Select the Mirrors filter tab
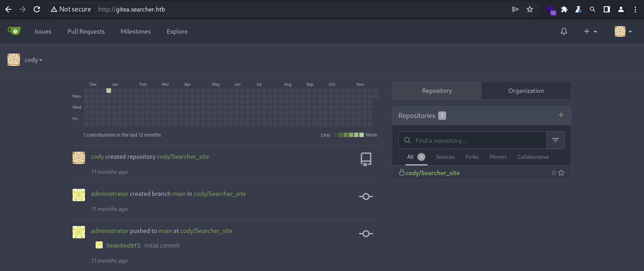This screenshot has height=271, width=644. click(498, 157)
